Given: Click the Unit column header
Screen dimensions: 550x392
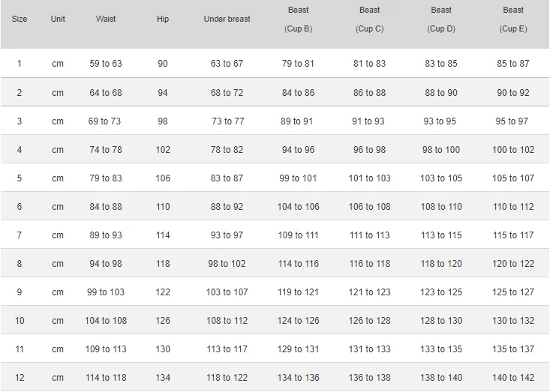Looking at the screenshot, I should tap(58, 19).
